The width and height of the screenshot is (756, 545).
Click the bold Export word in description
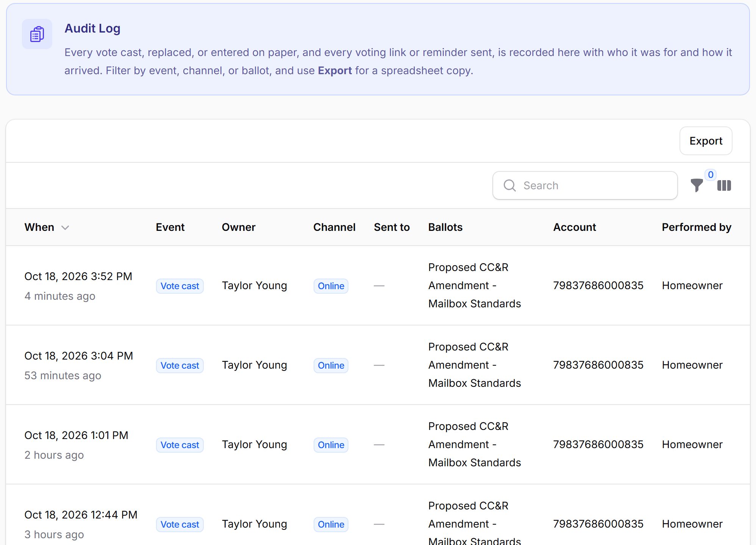pyautogui.click(x=335, y=71)
